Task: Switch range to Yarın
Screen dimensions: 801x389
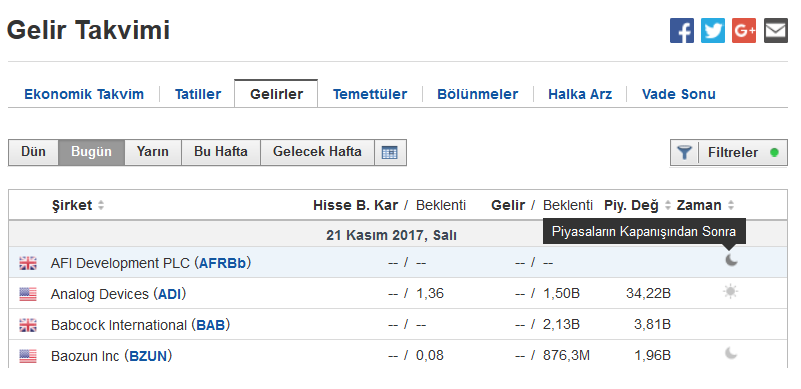Action: 153,152
